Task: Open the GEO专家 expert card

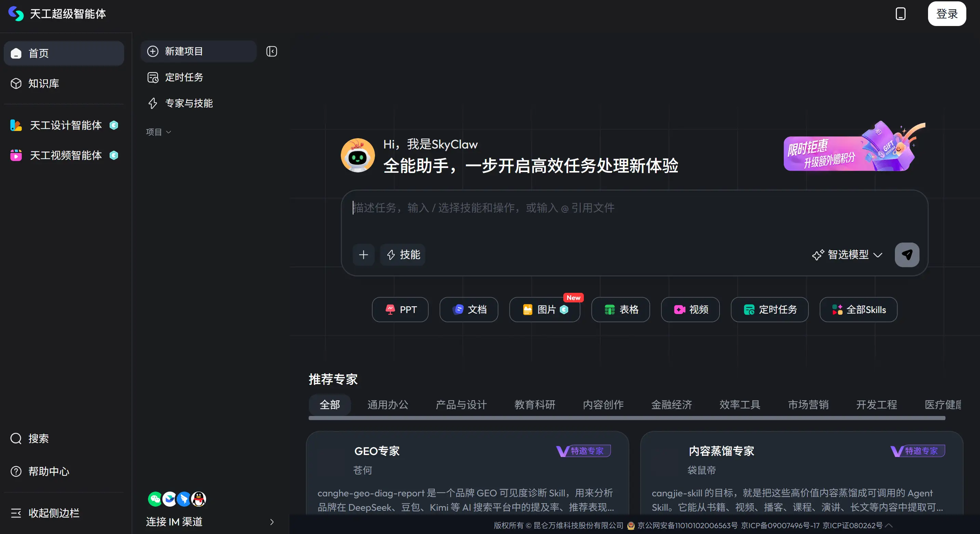Action: pyautogui.click(x=468, y=474)
